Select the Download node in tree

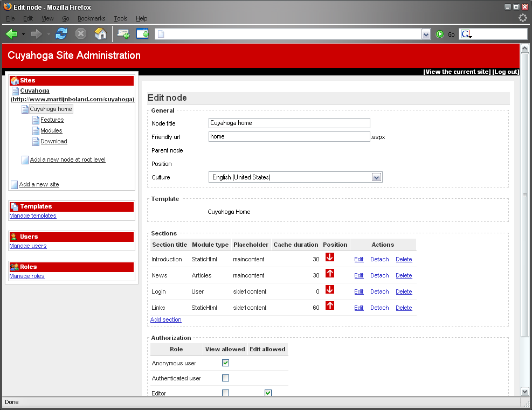tap(54, 141)
